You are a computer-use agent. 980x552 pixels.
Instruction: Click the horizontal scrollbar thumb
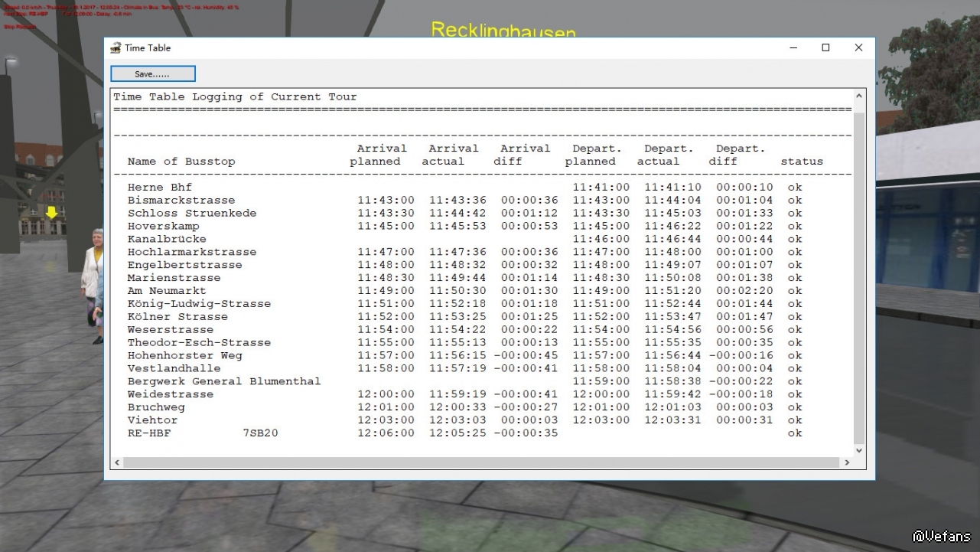point(481,462)
